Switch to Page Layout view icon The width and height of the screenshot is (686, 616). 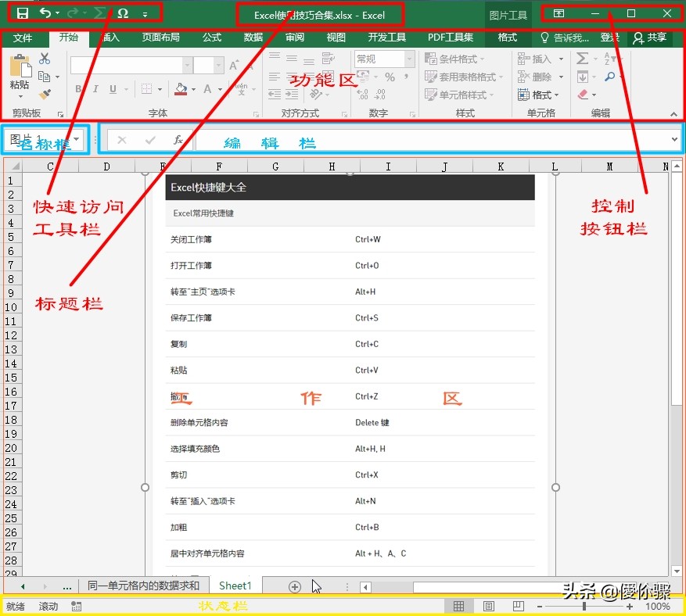coord(489,607)
